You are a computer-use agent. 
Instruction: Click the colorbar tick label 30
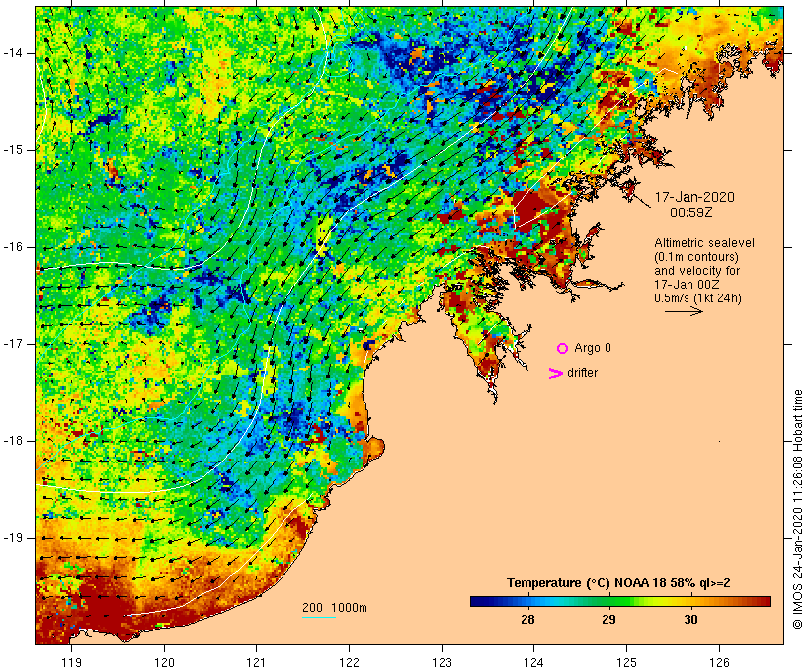click(690, 620)
